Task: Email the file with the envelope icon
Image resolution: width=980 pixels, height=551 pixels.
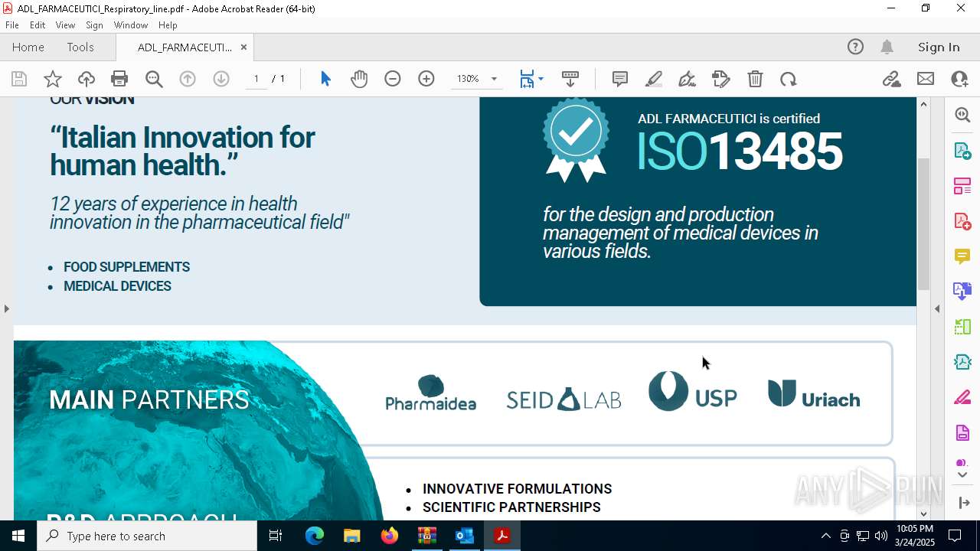Action: coord(926,79)
